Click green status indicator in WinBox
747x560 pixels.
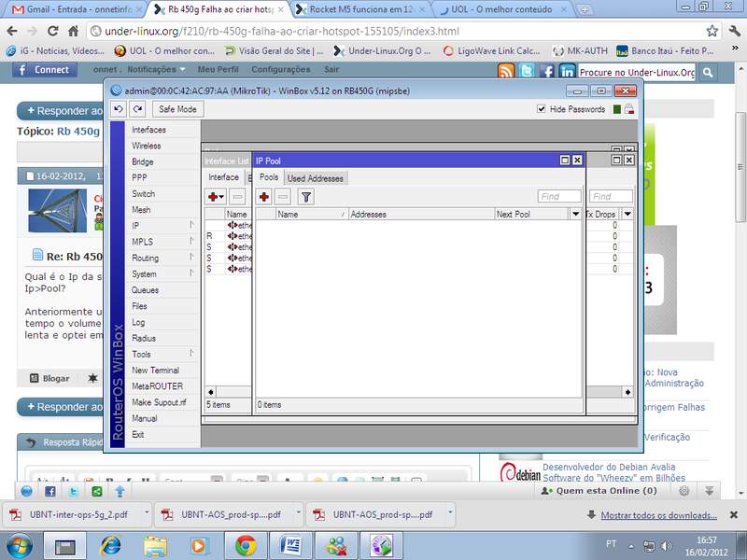click(x=617, y=109)
